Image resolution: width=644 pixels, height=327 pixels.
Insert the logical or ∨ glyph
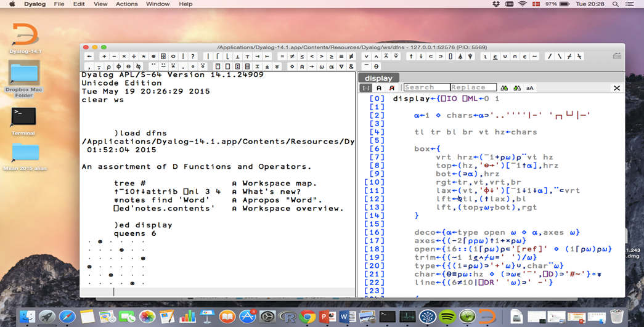click(366, 56)
